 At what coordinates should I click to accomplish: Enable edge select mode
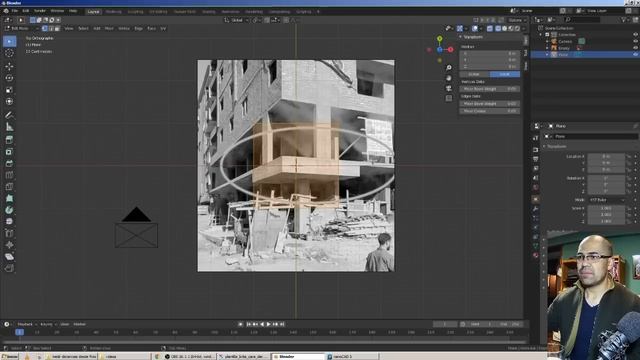pos(51,29)
